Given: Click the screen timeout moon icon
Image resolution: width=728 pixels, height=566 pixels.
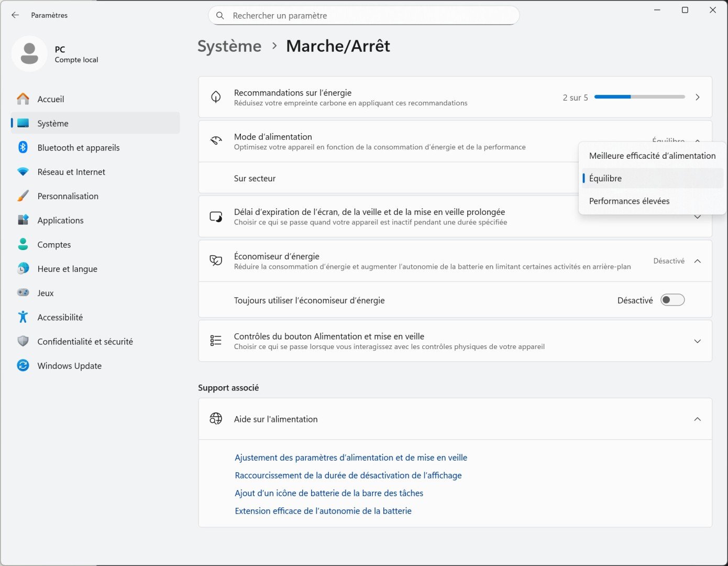Looking at the screenshot, I should pos(216,216).
